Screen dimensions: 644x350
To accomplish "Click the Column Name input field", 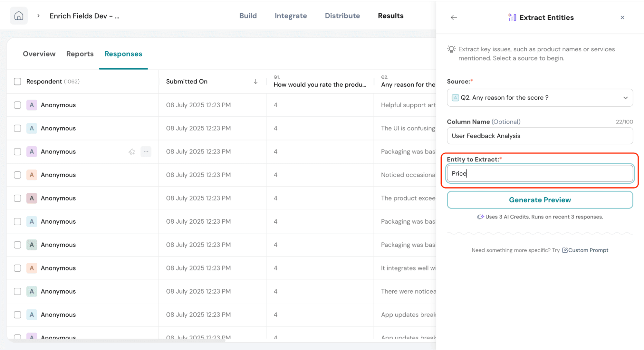I will point(540,136).
